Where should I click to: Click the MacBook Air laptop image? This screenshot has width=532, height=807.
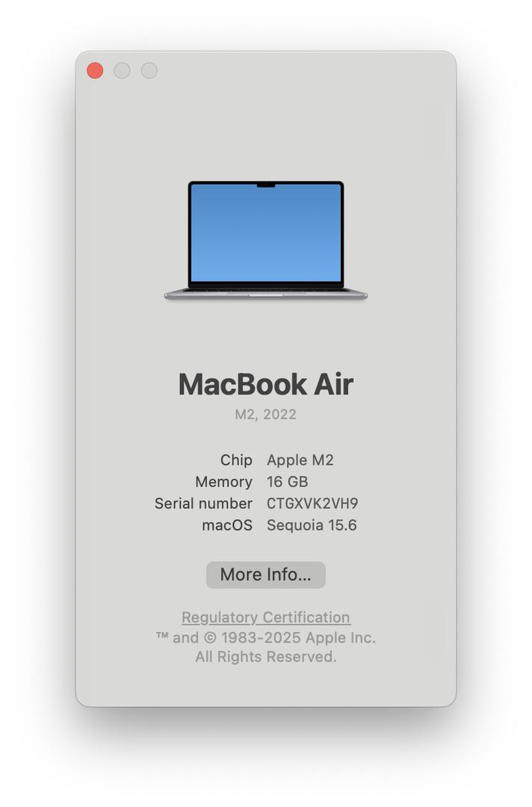pos(265,240)
